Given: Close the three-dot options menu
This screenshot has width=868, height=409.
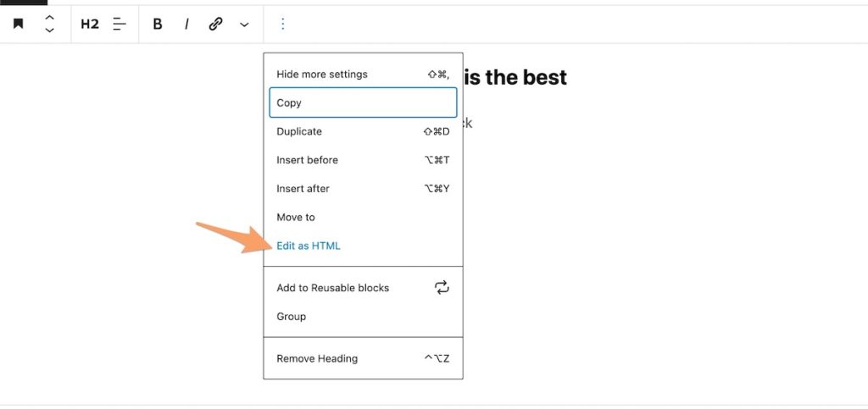Looking at the screenshot, I should tap(283, 24).
